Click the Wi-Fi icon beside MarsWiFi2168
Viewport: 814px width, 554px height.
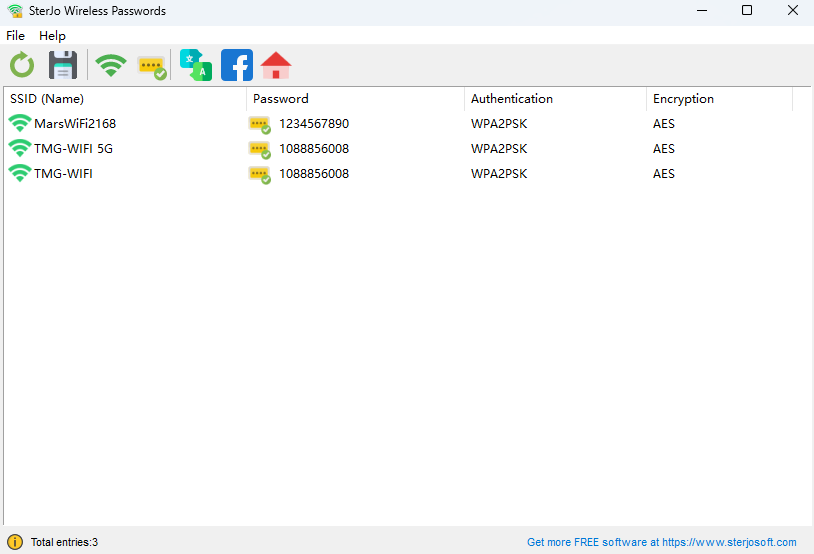pos(20,123)
